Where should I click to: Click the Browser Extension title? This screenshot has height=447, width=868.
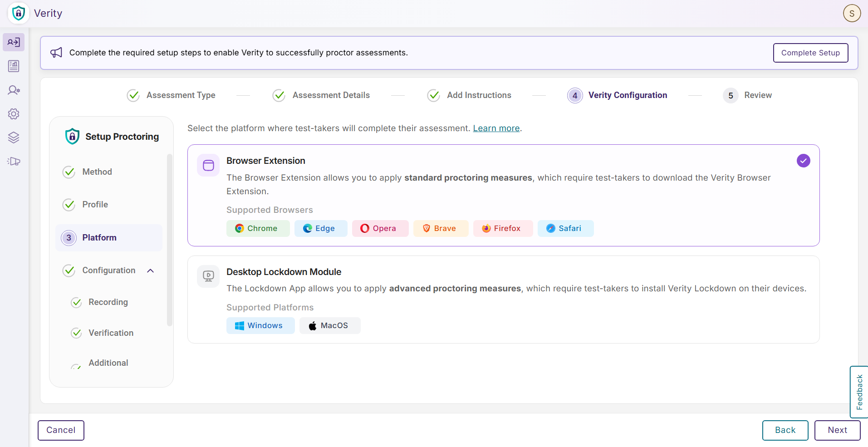click(x=266, y=161)
